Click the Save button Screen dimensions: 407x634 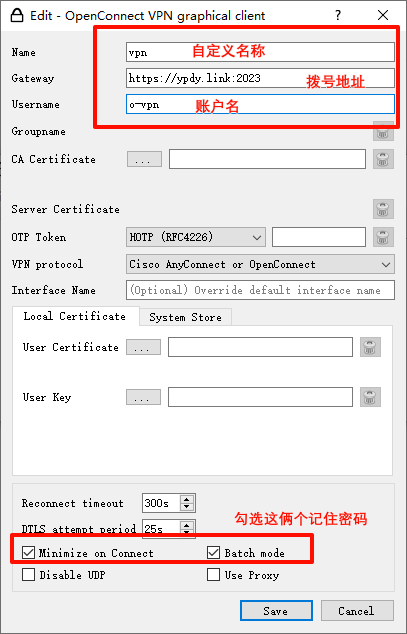coord(276,611)
